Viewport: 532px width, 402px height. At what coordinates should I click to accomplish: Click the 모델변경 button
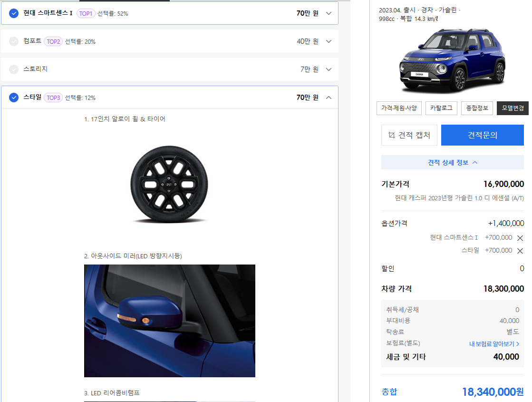tap(513, 108)
